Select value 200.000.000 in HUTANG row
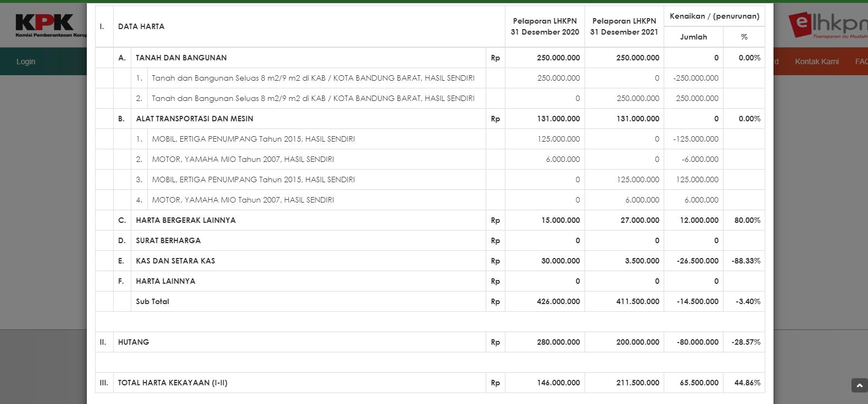The height and width of the screenshot is (404, 868). [638, 342]
